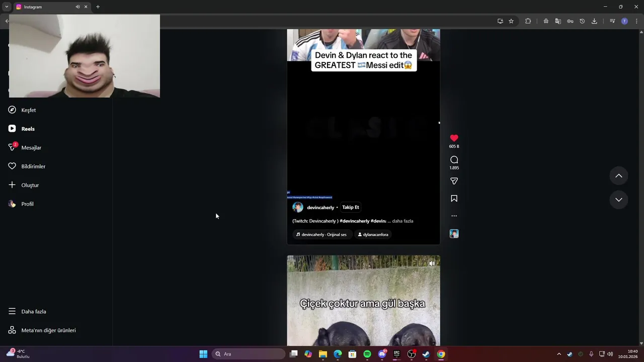Open Mesajlar with two unread messages

(x=25, y=147)
